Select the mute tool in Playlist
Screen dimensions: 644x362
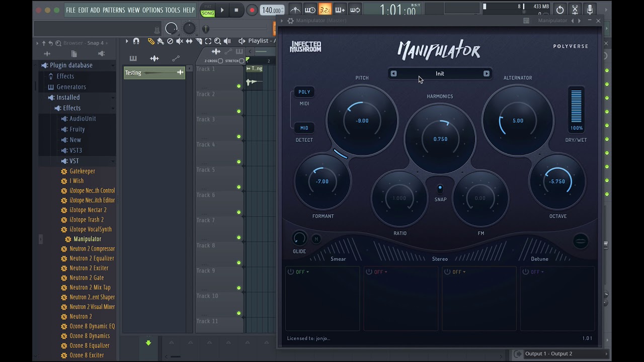click(180, 41)
